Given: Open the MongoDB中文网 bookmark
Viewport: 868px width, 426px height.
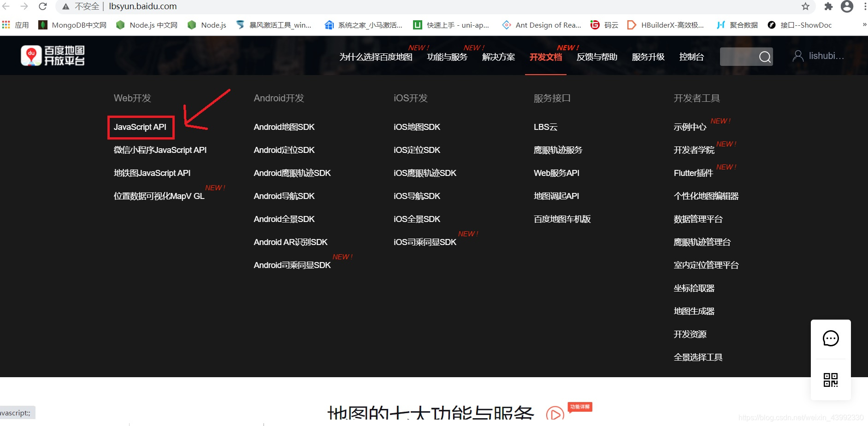Looking at the screenshot, I should click(x=72, y=25).
